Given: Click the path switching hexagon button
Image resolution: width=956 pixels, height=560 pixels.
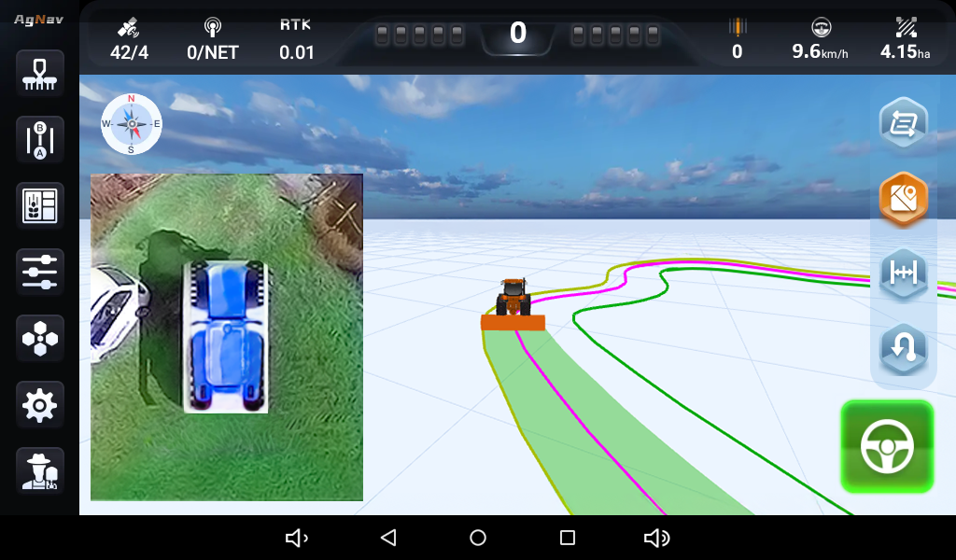Looking at the screenshot, I should [x=904, y=124].
